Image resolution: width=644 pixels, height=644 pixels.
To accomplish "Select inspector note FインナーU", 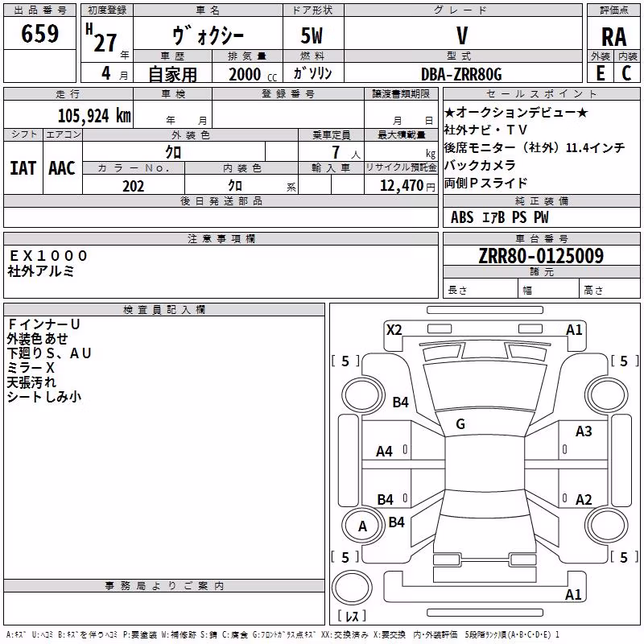I will pos(43,324).
